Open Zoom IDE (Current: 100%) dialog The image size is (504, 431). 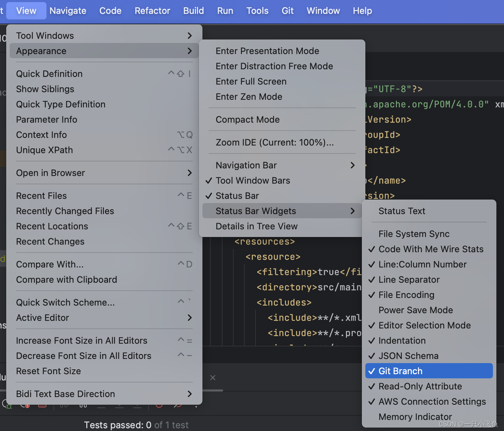coord(282,142)
